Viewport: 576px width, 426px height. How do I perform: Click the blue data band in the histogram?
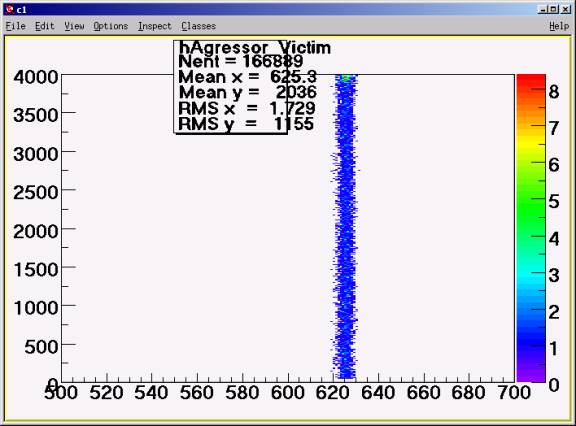pos(345,228)
